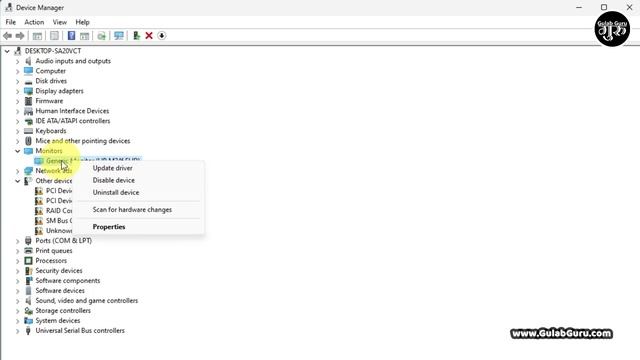The image size is (640, 360).
Task: Click the Sound, video and game controllers icon
Action: click(x=28, y=301)
